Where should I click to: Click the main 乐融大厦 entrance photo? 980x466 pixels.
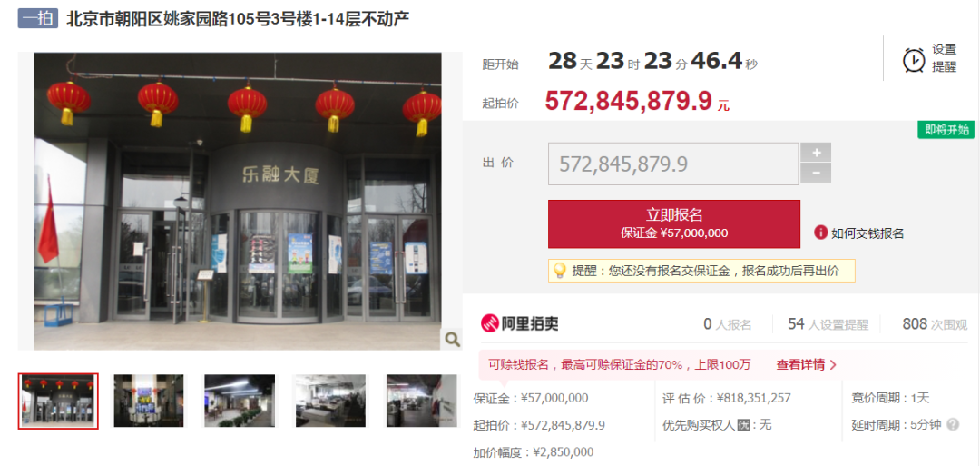tap(238, 202)
